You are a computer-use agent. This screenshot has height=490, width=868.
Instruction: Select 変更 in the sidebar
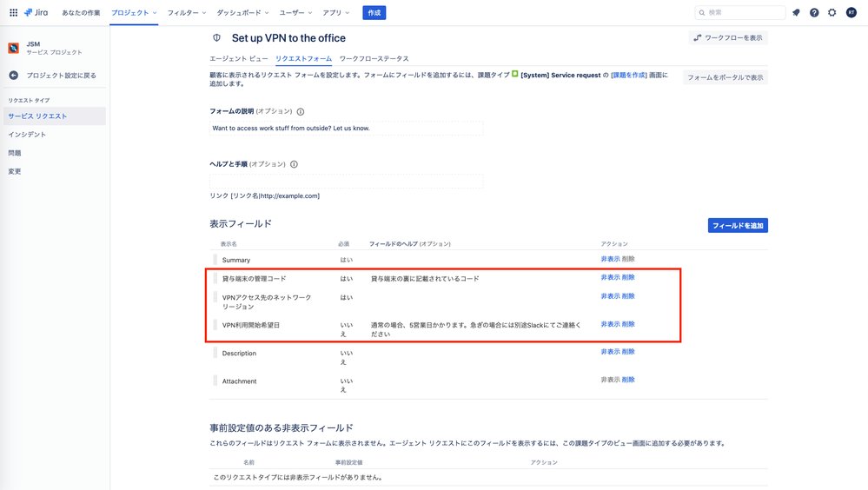[15, 172]
